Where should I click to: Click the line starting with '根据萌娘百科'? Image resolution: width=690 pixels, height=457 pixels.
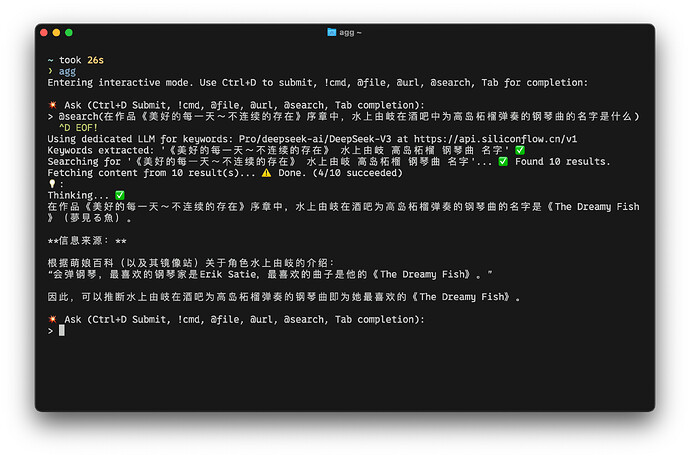click(191, 263)
